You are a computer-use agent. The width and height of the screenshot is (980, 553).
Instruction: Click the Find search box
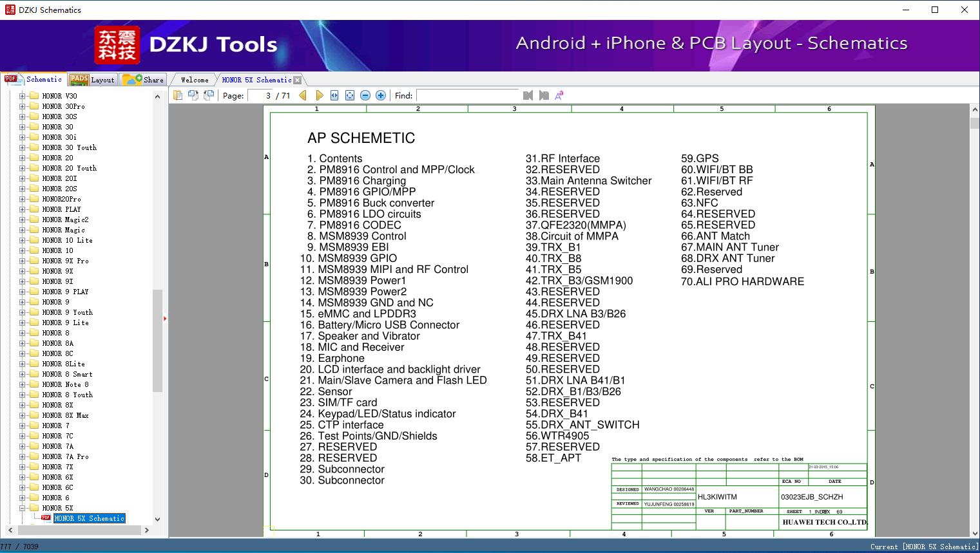(468, 95)
